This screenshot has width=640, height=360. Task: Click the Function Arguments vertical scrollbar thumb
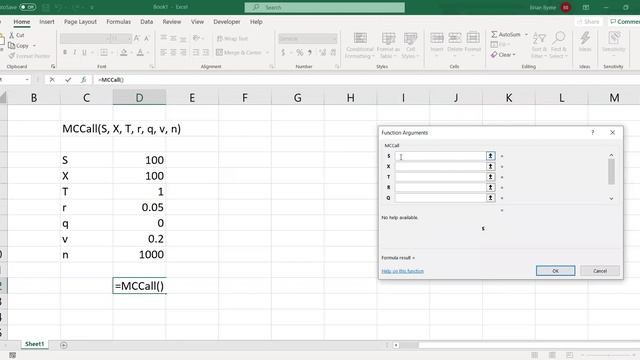pyautogui.click(x=611, y=171)
